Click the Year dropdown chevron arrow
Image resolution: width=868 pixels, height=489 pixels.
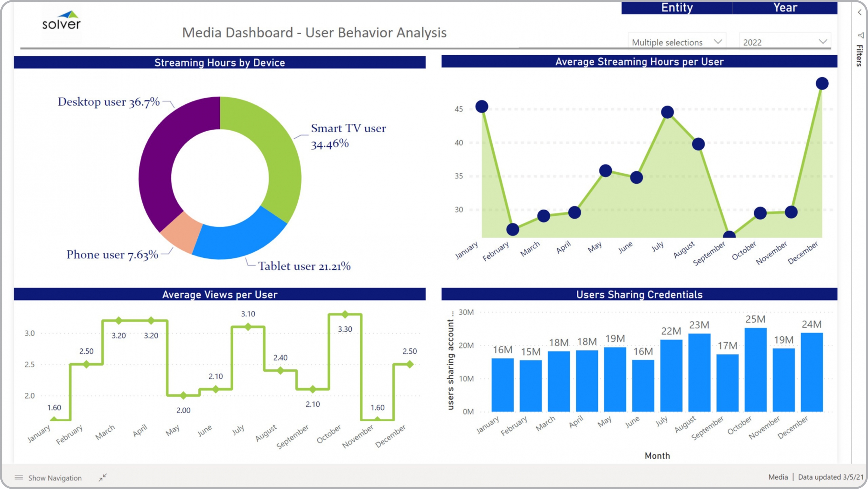[823, 42]
